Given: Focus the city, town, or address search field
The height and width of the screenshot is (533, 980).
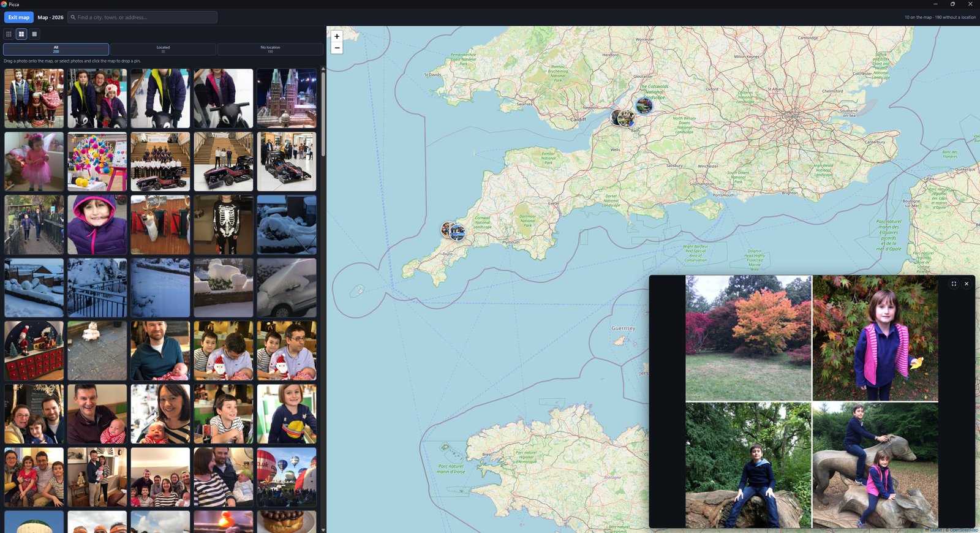Looking at the screenshot, I should pyautogui.click(x=142, y=17).
